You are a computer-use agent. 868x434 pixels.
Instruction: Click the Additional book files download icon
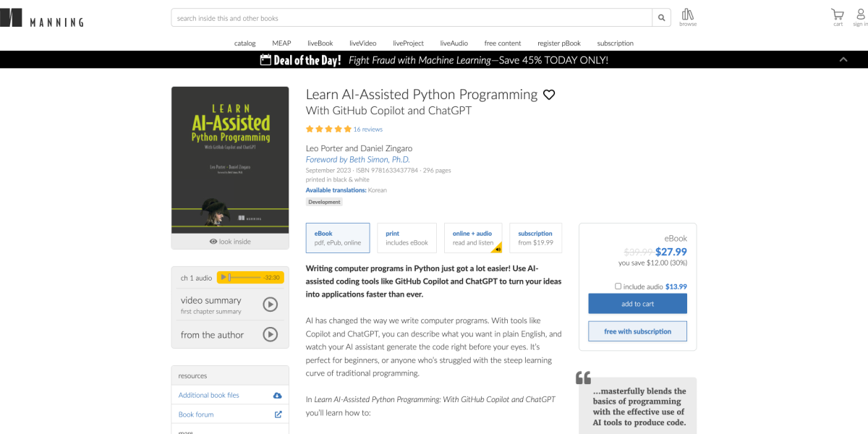pyautogui.click(x=277, y=395)
